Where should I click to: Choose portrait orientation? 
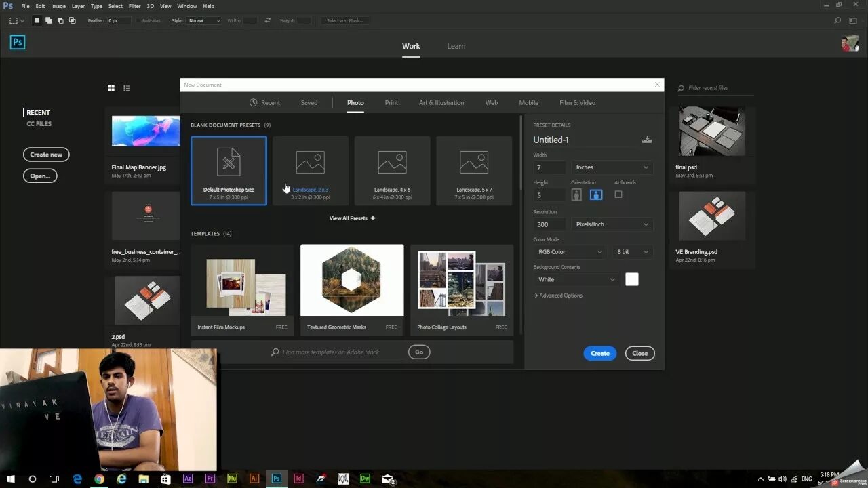tap(576, 195)
